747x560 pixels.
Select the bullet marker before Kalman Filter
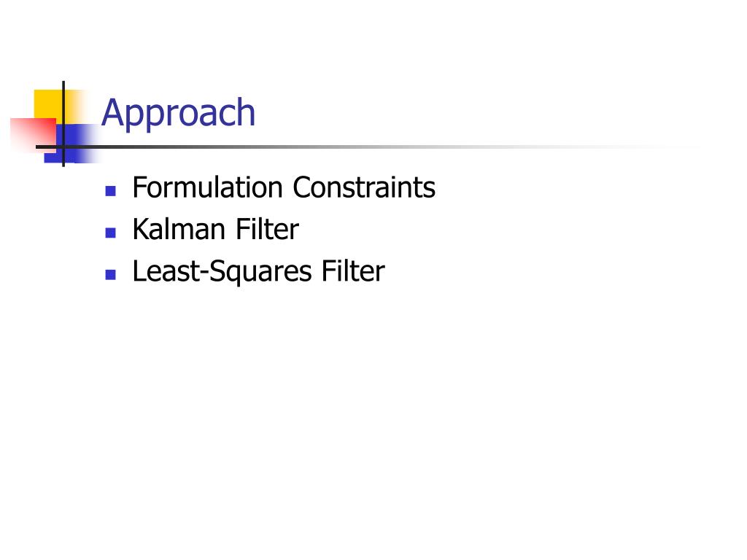pos(111,233)
